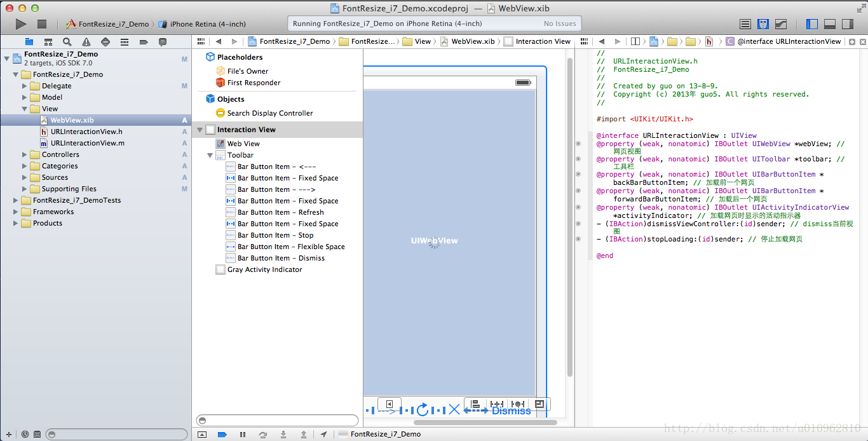
Task: Open the Log navigator
Action: pos(163,42)
